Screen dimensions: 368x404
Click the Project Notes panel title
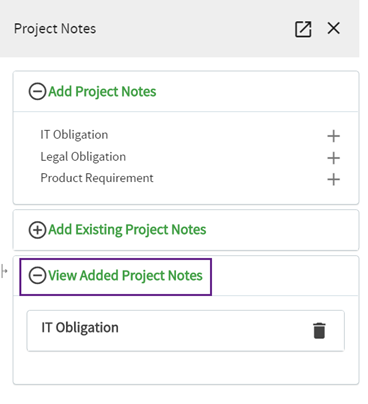[x=55, y=29]
